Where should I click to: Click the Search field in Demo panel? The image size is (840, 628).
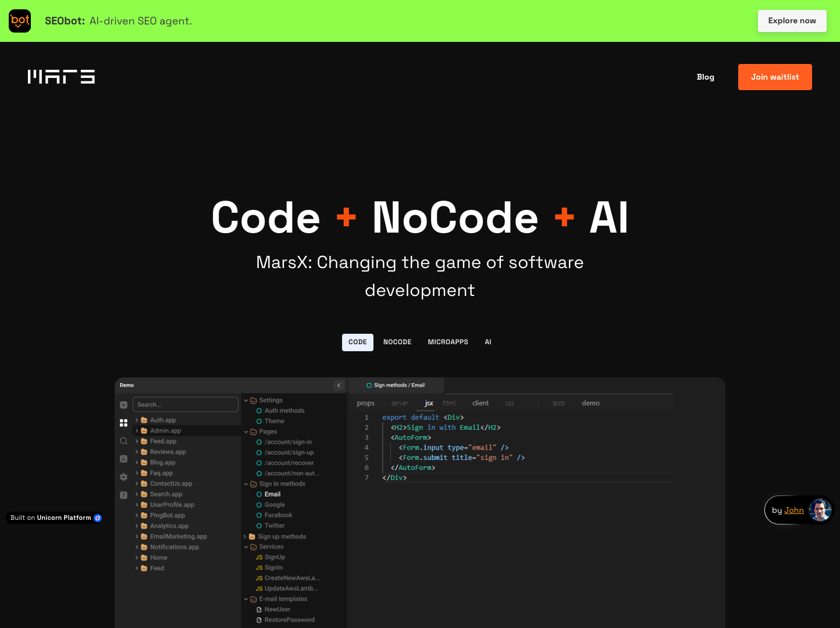coord(186,405)
